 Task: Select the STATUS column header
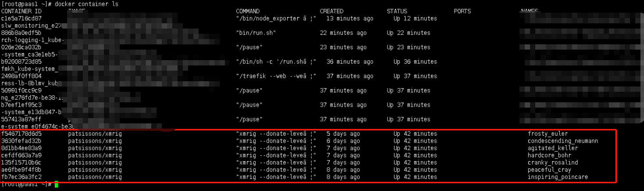coord(397,11)
